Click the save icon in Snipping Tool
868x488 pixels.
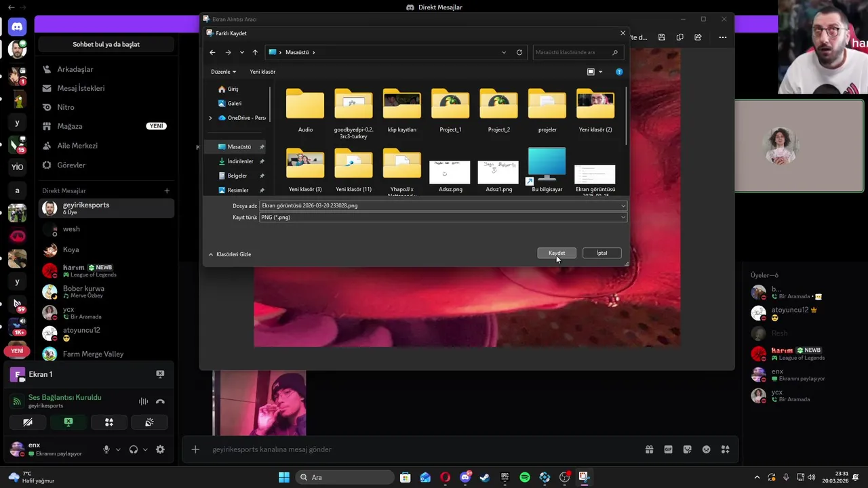pyautogui.click(x=662, y=37)
